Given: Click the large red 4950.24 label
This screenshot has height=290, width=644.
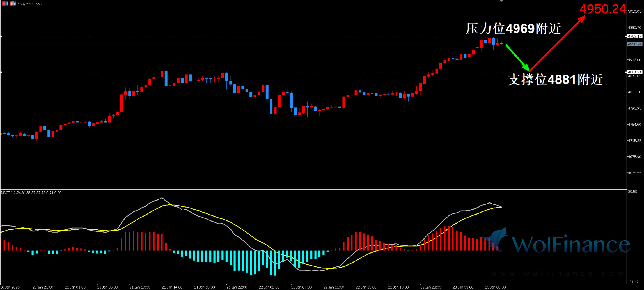Looking at the screenshot, I should [x=602, y=9].
